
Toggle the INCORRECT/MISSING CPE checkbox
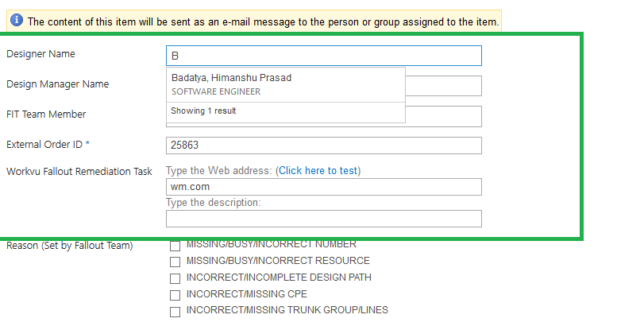(x=175, y=295)
